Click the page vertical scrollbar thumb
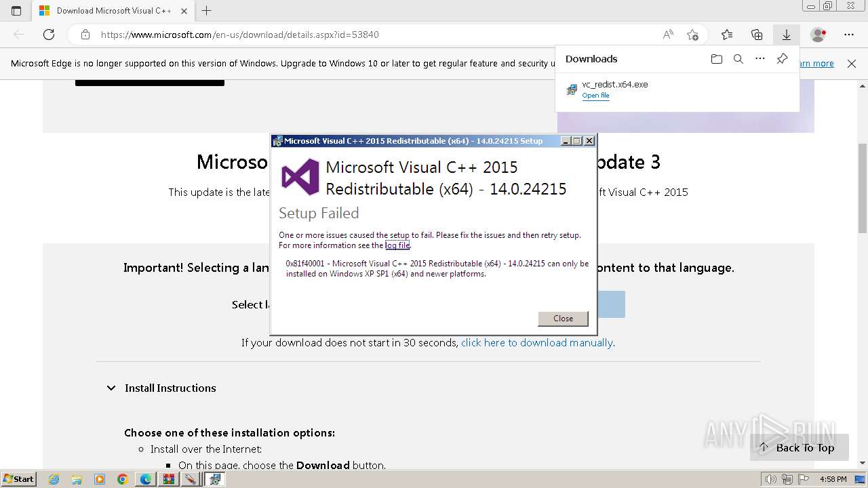 point(863,188)
